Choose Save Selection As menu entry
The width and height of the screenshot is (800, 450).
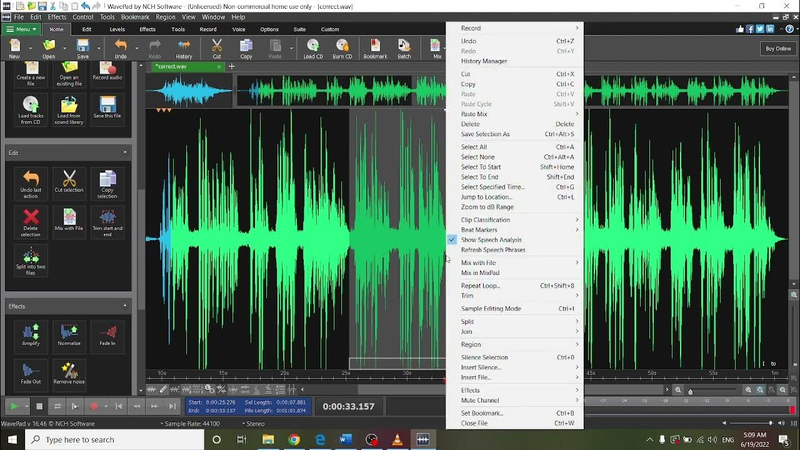(x=515, y=134)
